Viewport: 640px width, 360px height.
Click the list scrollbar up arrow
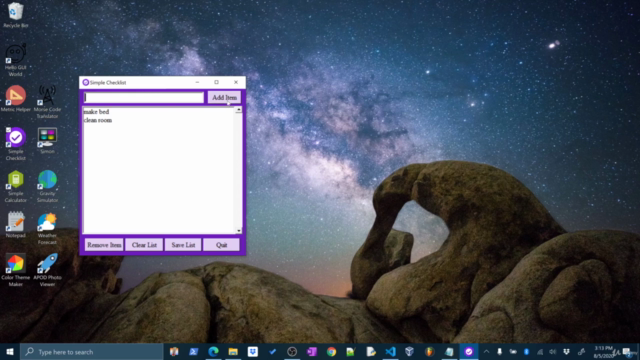(x=239, y=110)
